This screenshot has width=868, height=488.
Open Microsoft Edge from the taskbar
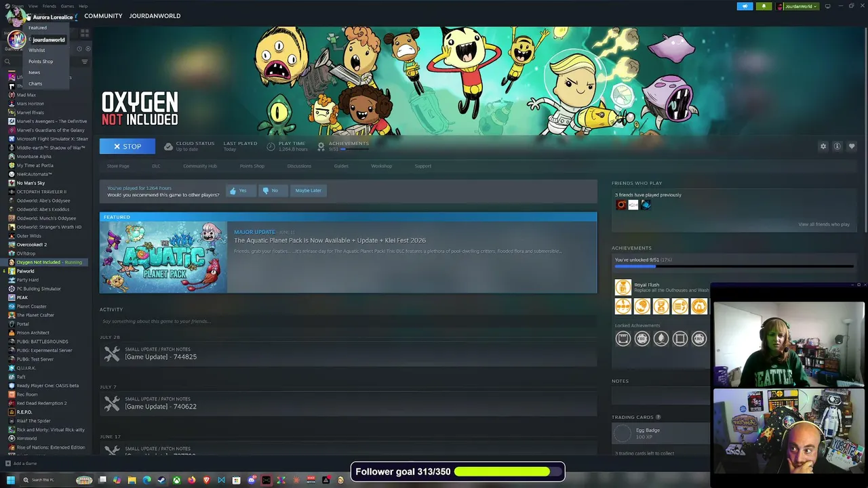146,480
